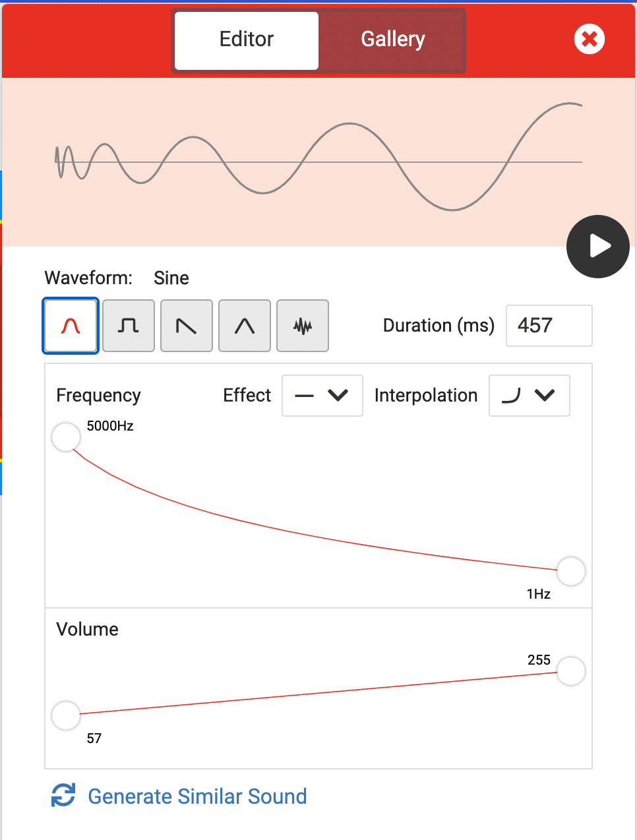
Task: Click the start volume handle at 57
Action: [66, 715]
